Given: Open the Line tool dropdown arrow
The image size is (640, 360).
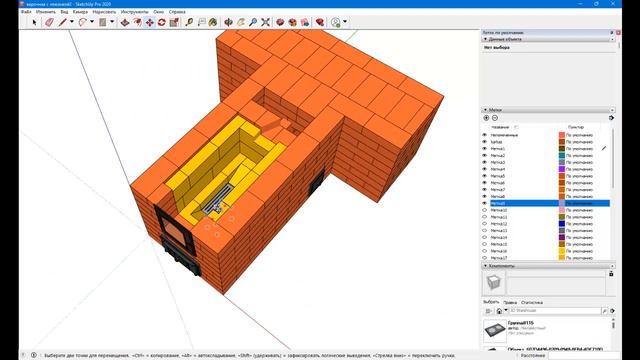Looking at the screenshot, I should [71, 22].
